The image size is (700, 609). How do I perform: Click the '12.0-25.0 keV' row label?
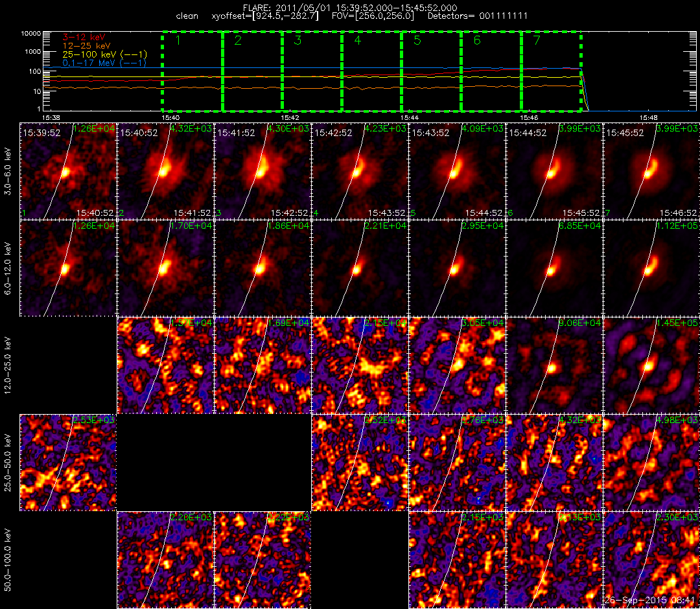point(8,365)
